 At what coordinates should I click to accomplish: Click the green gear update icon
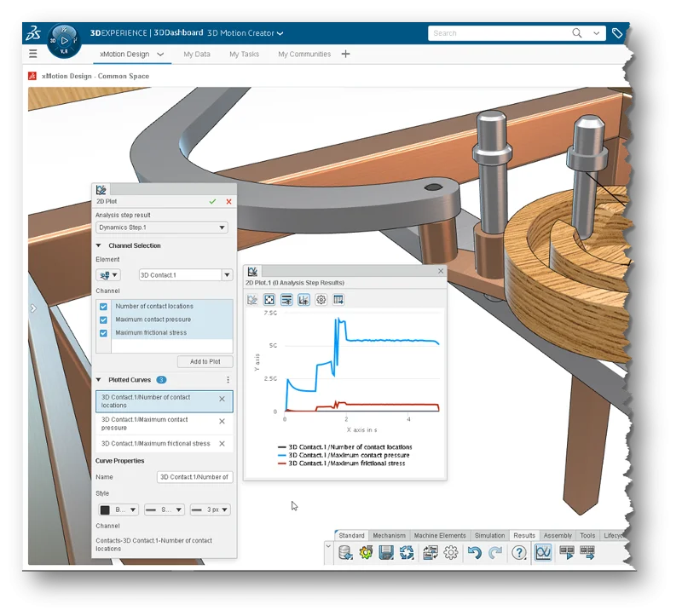(x=366, y=553)
